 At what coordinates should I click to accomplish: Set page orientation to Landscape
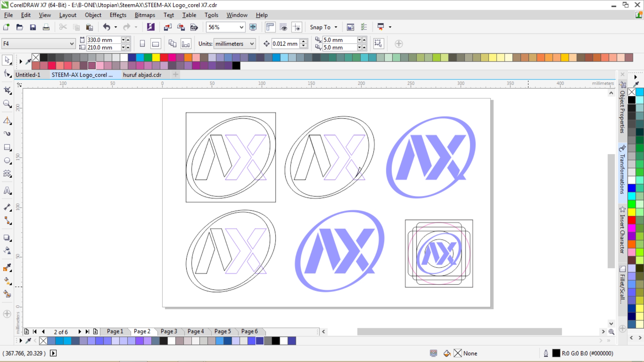[155, 44]
